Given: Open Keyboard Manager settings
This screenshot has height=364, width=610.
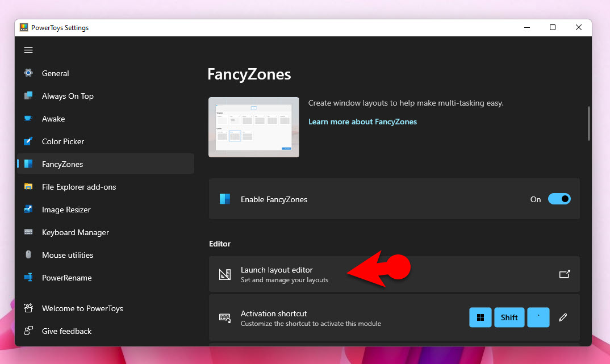Looking at the screenshot, I should (106, 232).
